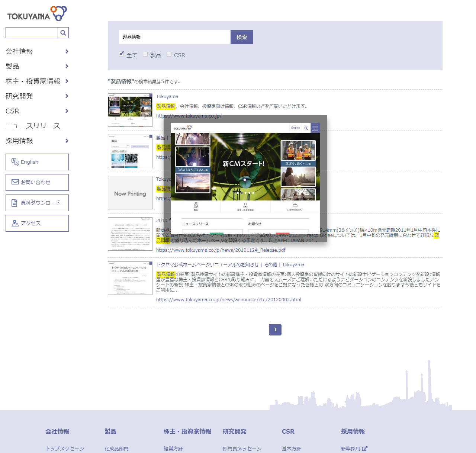The width and height of the screenshot is (476, 453).
Task: Click the sidebar search magnifier icon
Action: [x=63, y=33]
